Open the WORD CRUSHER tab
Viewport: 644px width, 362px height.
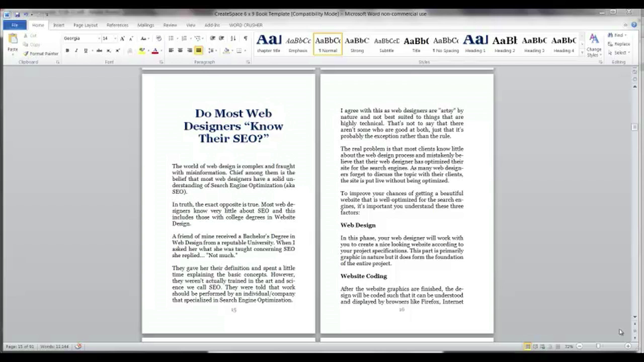(246, 25)
